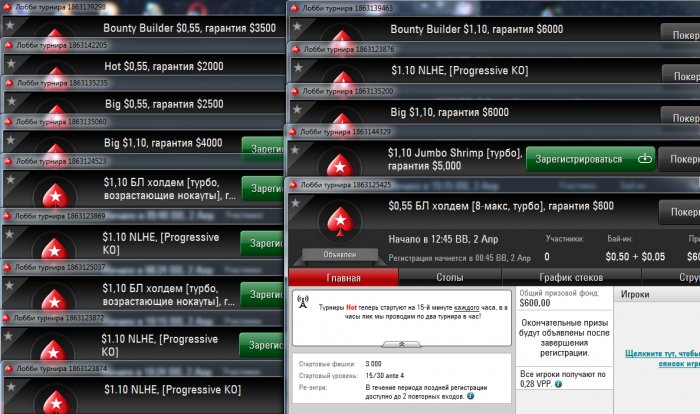
Task: Click title bar icon of lobby 1863135200
Action: point(295,91)
